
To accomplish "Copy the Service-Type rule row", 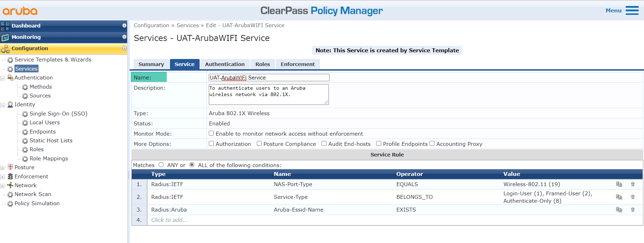I will click(619, 197).
